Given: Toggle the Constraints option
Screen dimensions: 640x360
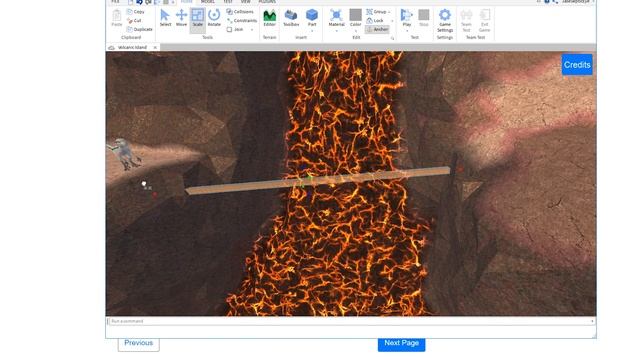Looking at the screenshot, I should (x=242, y=20).
